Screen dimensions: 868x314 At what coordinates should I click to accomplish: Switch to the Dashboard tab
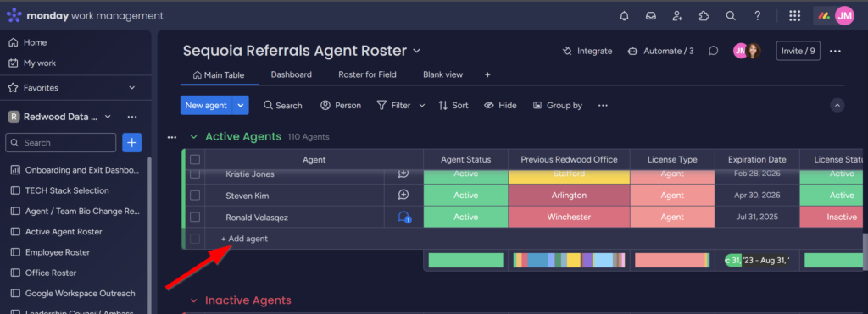tap(292, 74)
